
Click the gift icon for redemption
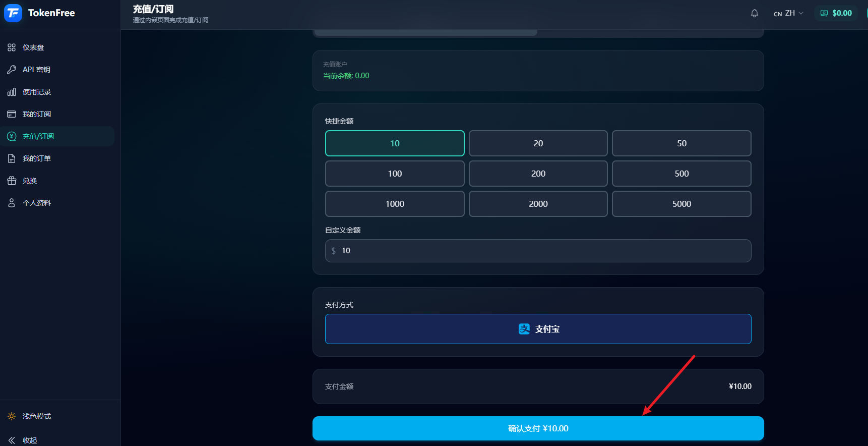pyautogui.click(x=12, y=181)
